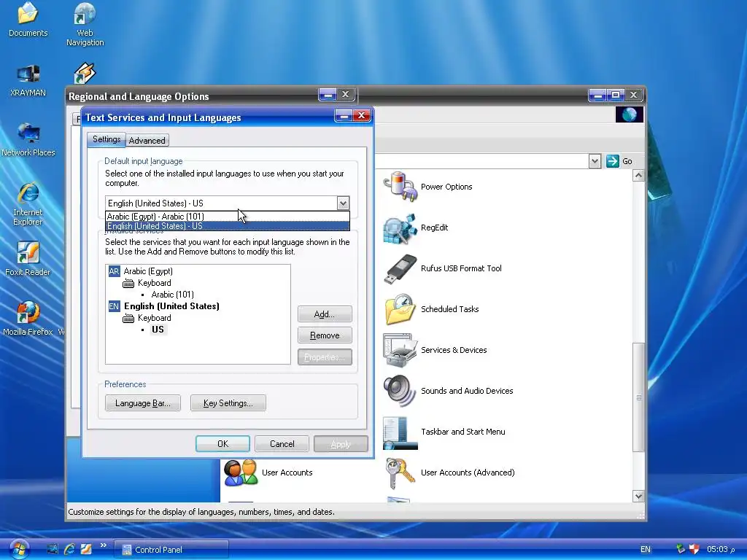Click the Go button in Control Panel
This screenshot has height=560, width=747.
click(619, 161)
